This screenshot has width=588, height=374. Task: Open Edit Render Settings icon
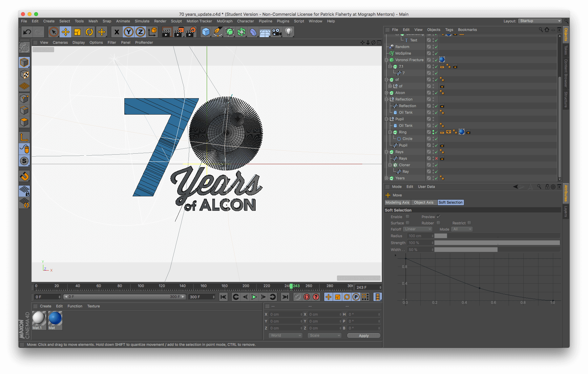tap(191, 32)
